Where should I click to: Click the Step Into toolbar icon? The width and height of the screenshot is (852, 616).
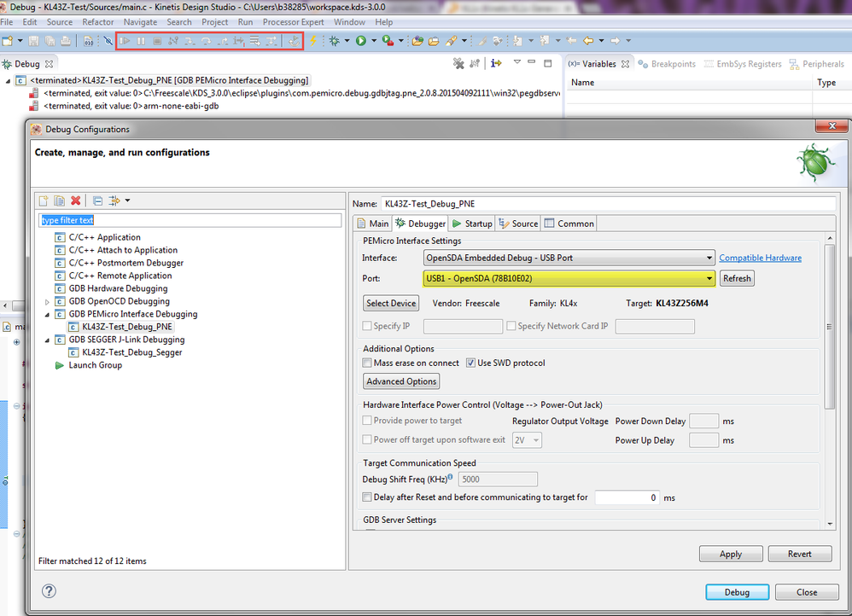[190, 41]
